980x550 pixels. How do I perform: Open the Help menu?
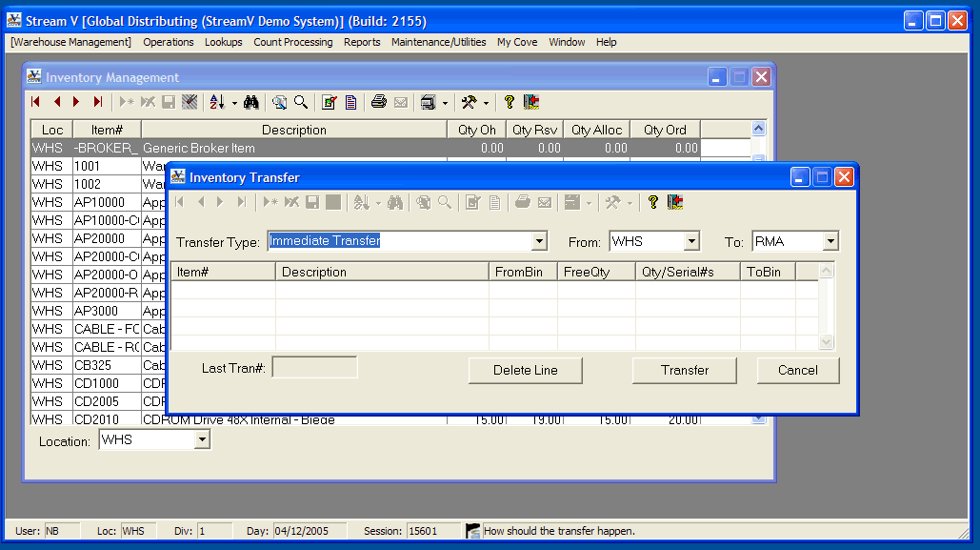coord(606,42)
